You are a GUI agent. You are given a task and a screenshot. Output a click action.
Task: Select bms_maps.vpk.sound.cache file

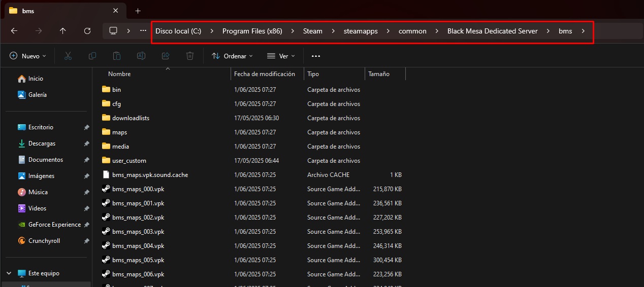(150, 175)
